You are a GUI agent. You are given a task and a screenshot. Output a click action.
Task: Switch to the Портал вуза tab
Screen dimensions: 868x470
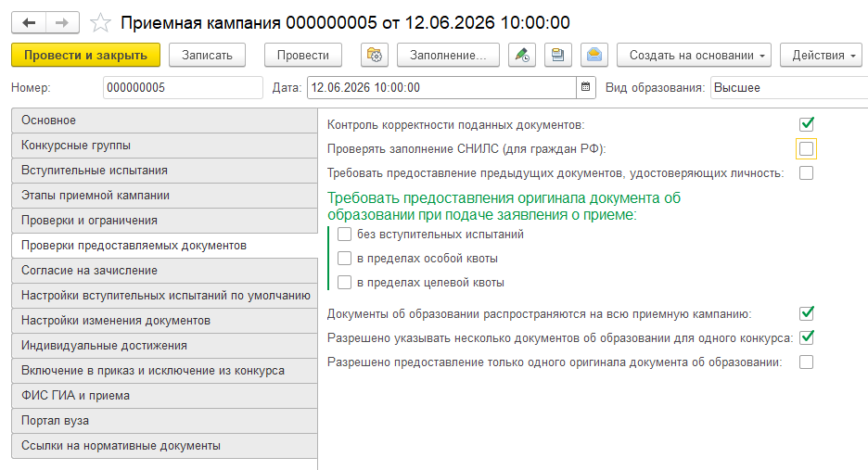click(x=164, y=421)
